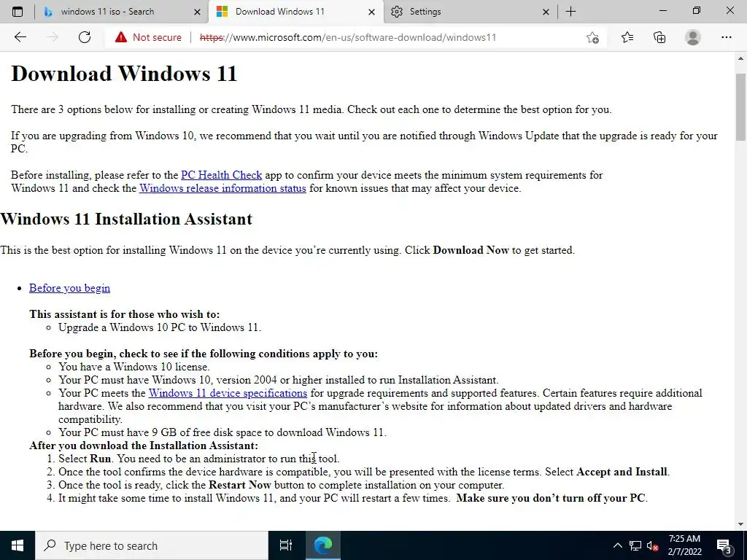Open the notification center icon
Screen dimensions: 747x560
[x=724, y=545]
